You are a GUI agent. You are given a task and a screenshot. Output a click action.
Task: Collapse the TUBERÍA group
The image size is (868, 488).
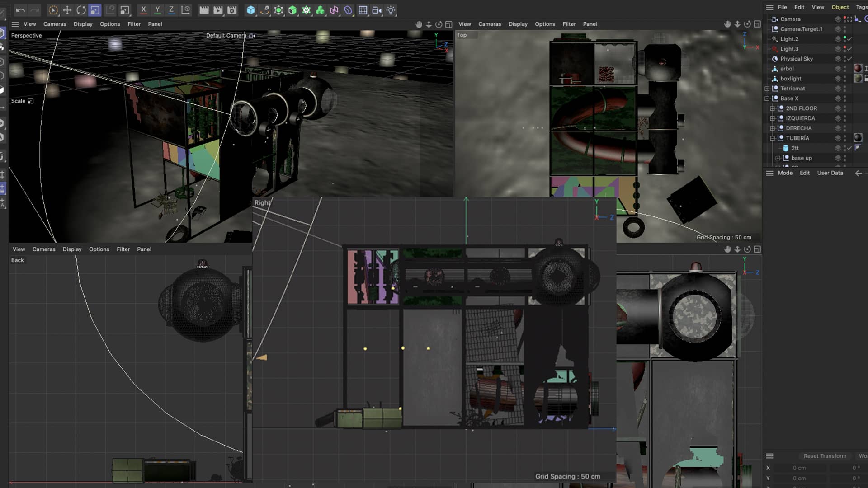tap(773, 138)
